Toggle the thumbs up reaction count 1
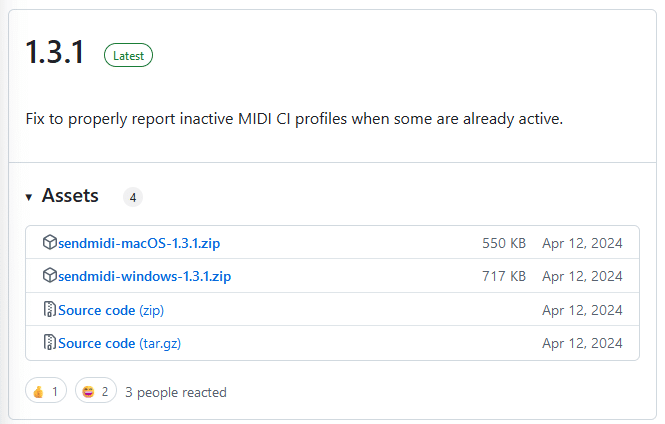665x424 pixels. click(x=46, y=391)
